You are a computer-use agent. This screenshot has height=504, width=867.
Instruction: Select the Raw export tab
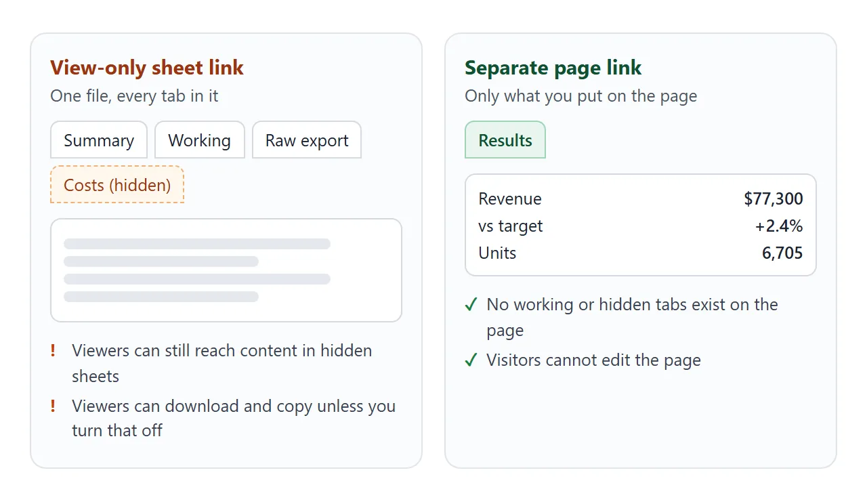pyautogui.click(x=307, y=140)
